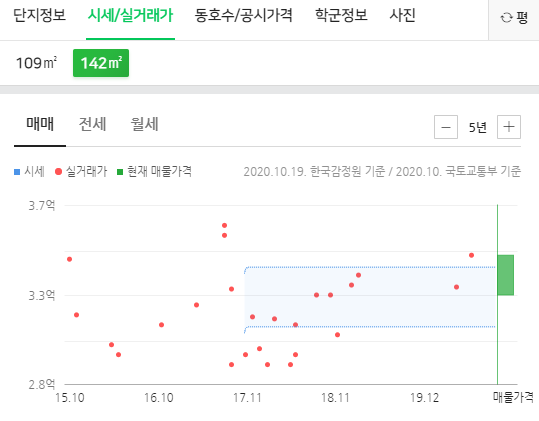The height and width of the screenshot is (421, 539).
Task: Switch to the 전세 price tab
Action: click(x=92, y=124)
